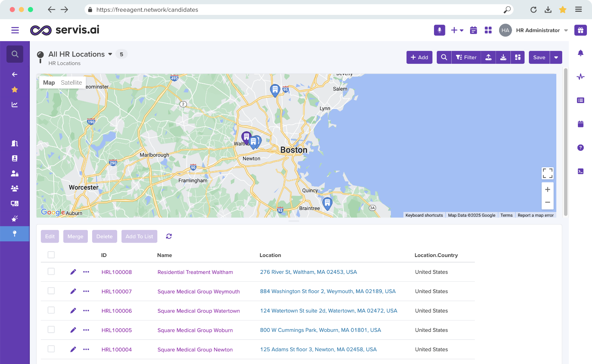Viewport: 592px width, 364px height.
Task: Click Report a map error
Action: pyautogui.click(x=536, y=215)
